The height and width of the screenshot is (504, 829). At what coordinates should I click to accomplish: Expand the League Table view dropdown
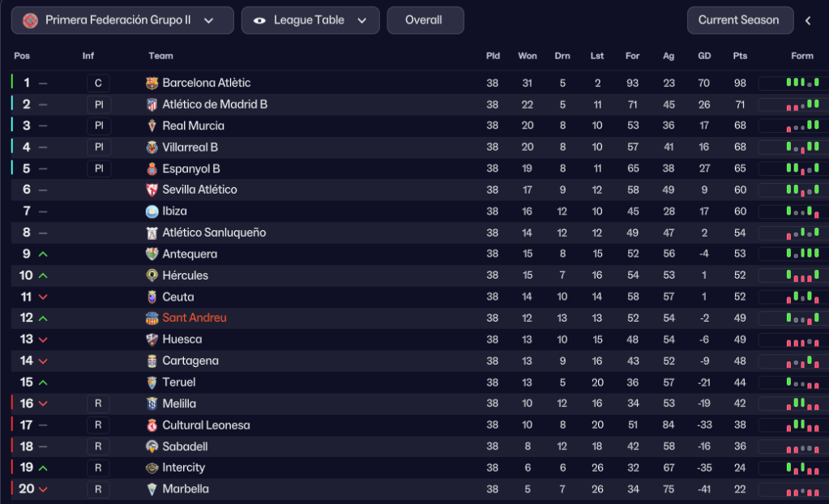click(362, 20)
